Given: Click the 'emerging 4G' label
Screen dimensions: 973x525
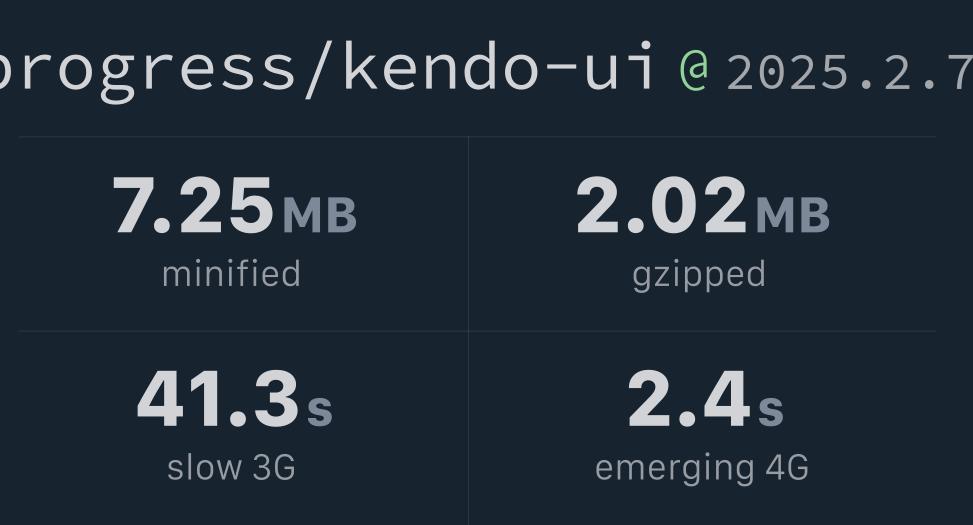Looking at the screenshot, I should (x=702, y=469).
